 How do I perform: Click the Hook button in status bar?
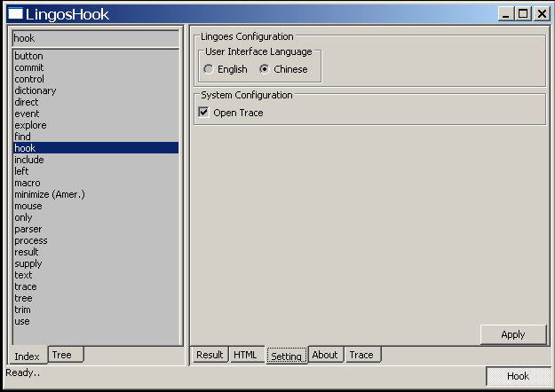click(518, 376)
